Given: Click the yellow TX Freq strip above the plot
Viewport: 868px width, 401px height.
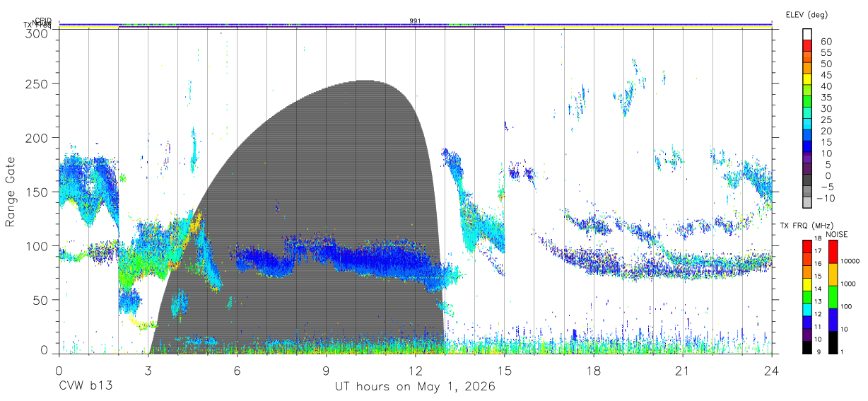Looking at the screenshot, I should [x=415, y=28].
